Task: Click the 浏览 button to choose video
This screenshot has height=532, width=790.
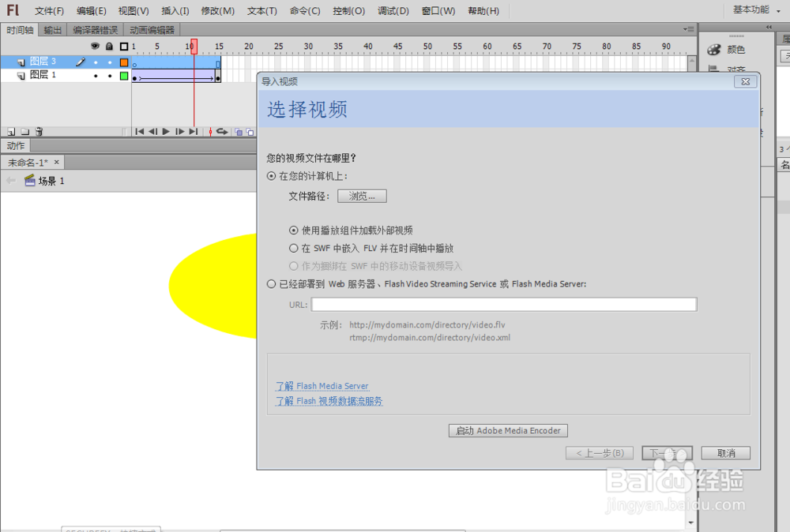Action: point(362,196)
